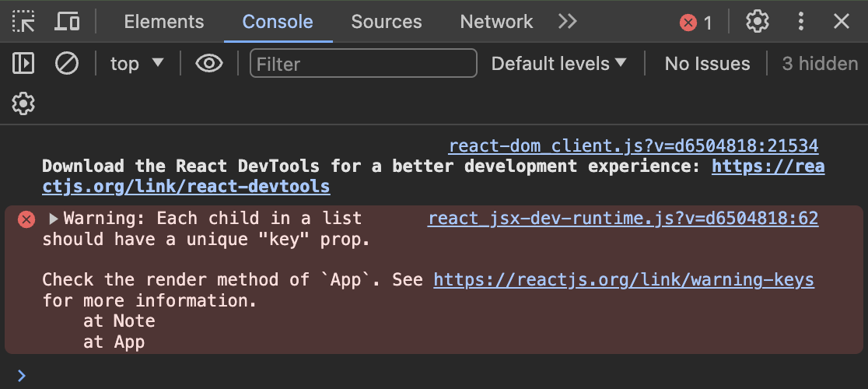Image resolution: width=868 pixels, height=389 pixels.
Task: Show the console sidebar panel
Action: coord(23,63)
